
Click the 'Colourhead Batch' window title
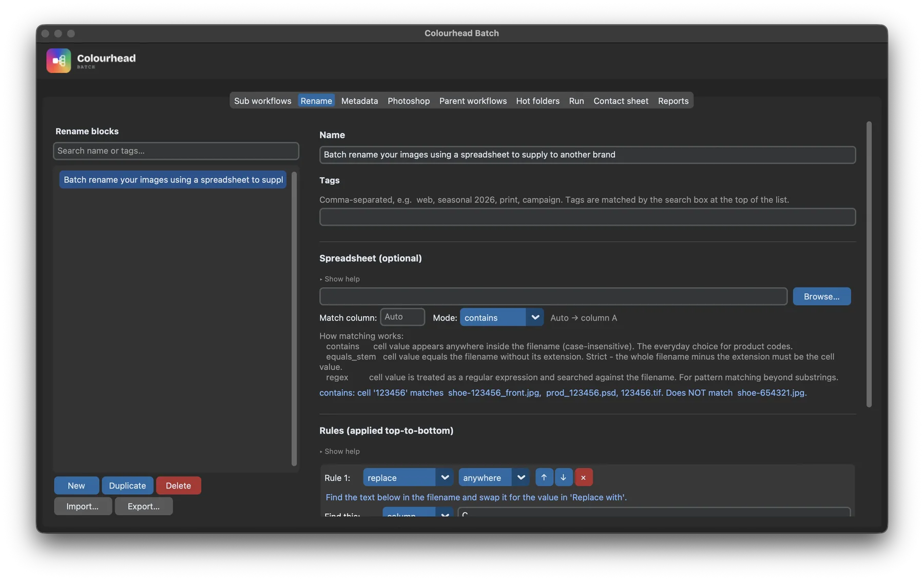(461, 33)
